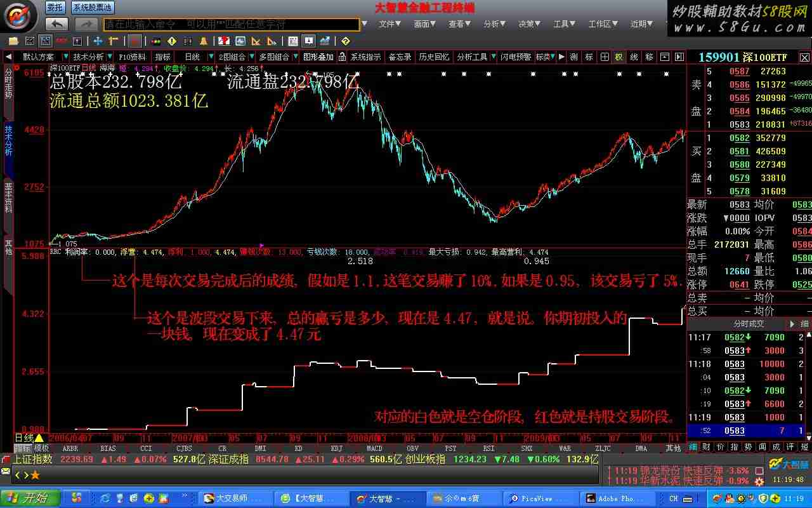Click the yellow diamond warning icon
The width and height of the screenshot is (812, 508).
tap(172, 41)
